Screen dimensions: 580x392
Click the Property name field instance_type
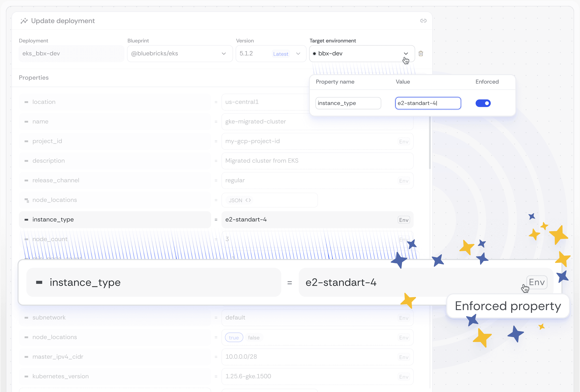coord(348,103)
